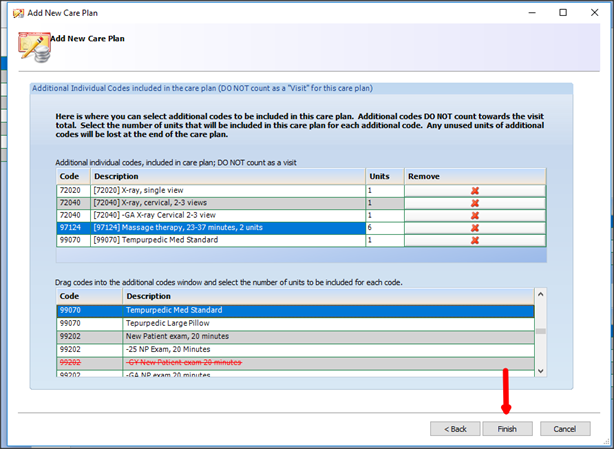Go to previous step with Back
This screenshot has width=614, height=449.
pos(455,428)
